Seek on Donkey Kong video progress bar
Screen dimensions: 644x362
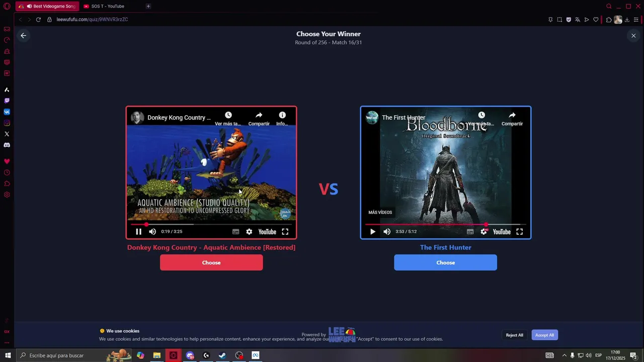point(211,224)
